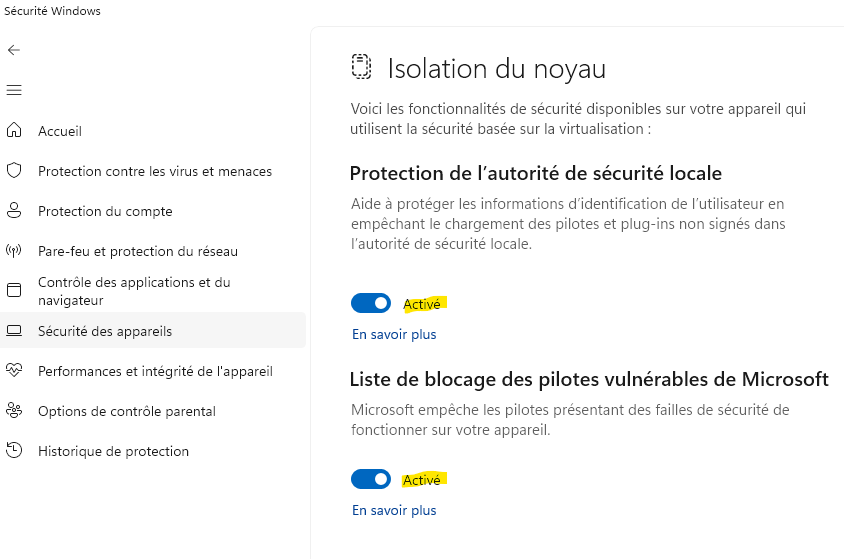Click the firewall network antenna icon

(x=14, y=251)
